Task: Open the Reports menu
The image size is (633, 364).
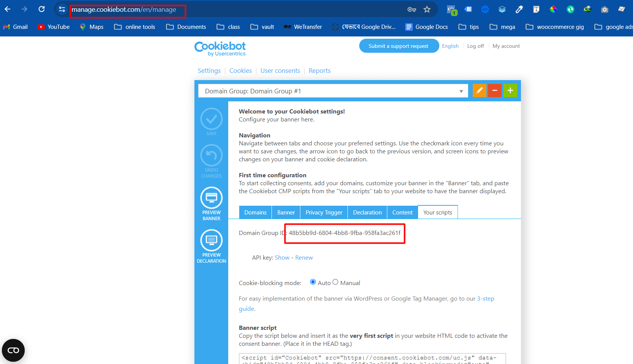Action: click(320, 71)
